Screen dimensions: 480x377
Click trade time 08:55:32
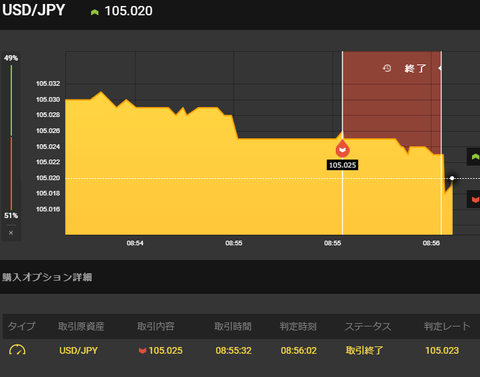pos(233,350)
